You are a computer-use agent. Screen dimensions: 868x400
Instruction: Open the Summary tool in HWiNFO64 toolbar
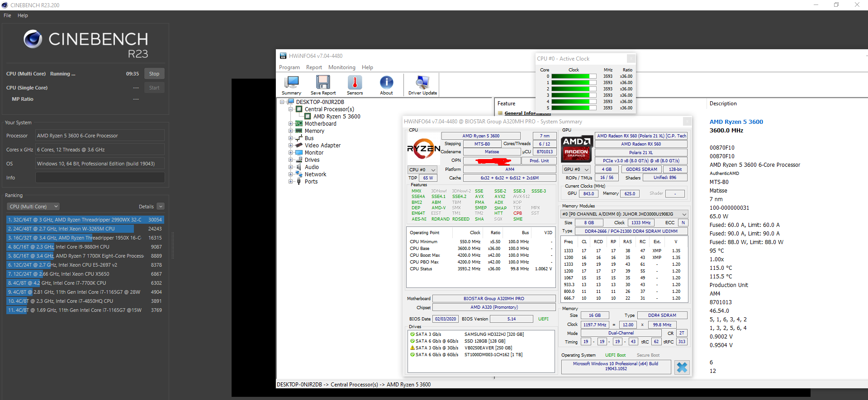tap(291, 85)
